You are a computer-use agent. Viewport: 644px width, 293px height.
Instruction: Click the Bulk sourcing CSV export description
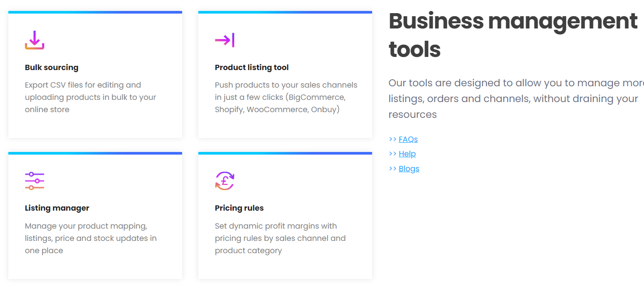tap(91, 97)
